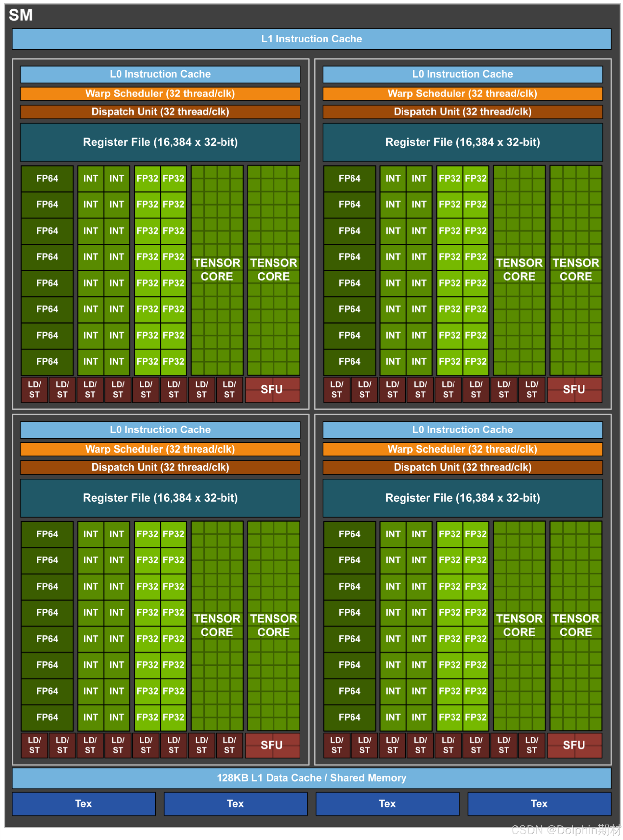Click the 128KB L1 Data Cache / Shared Memory bar
This screenshot has width=623, height=840.
click(x=311, y=778)
